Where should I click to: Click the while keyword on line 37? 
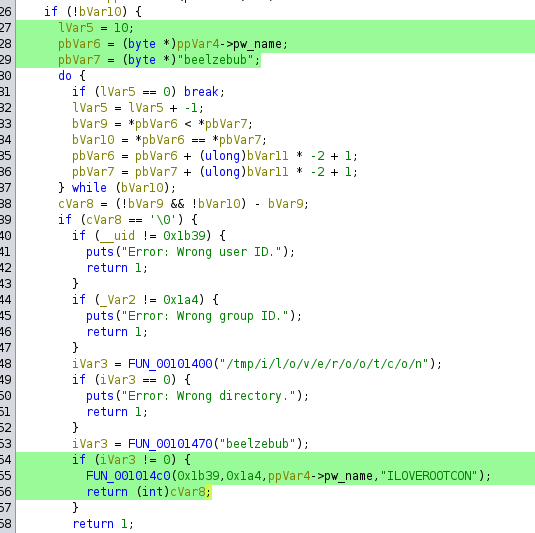pyautogui.click(x=89, y=188)
